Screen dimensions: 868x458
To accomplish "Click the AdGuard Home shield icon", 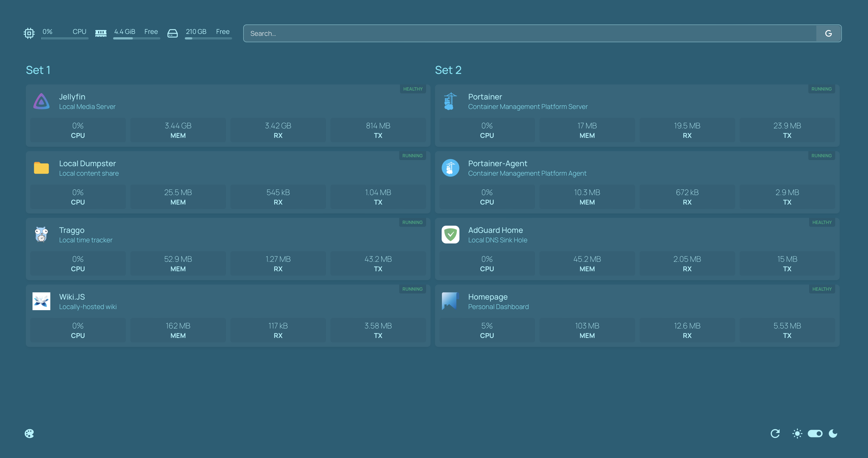I will click(450, 235).
